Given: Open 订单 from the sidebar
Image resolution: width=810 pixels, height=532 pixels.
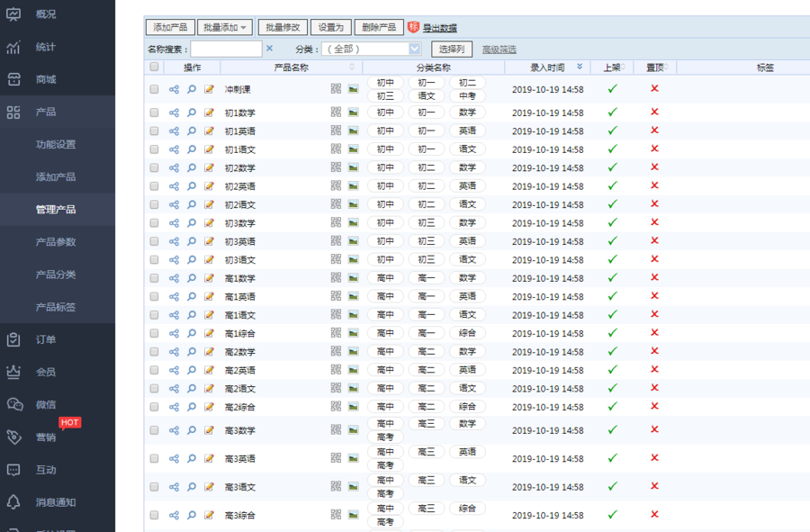Looking at the screenshot, I should pos(46,339).
